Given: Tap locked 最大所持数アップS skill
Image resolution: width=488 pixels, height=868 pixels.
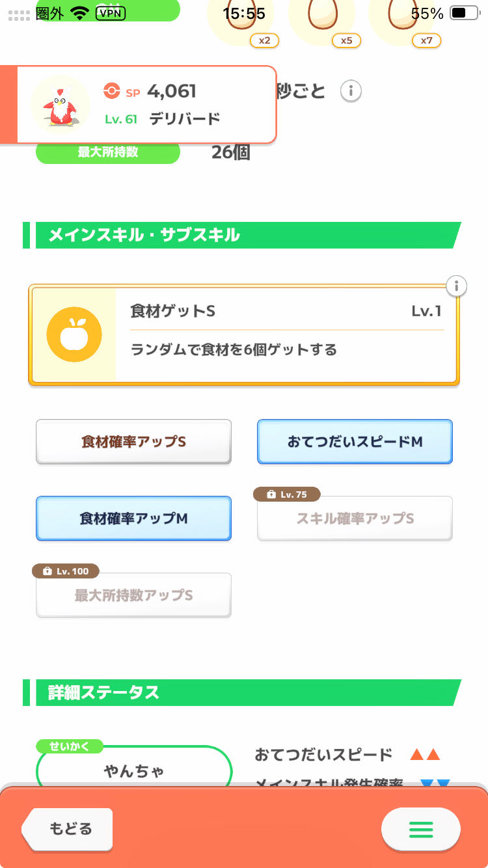Looking at the screenshot, I should (x=133, y=595).
